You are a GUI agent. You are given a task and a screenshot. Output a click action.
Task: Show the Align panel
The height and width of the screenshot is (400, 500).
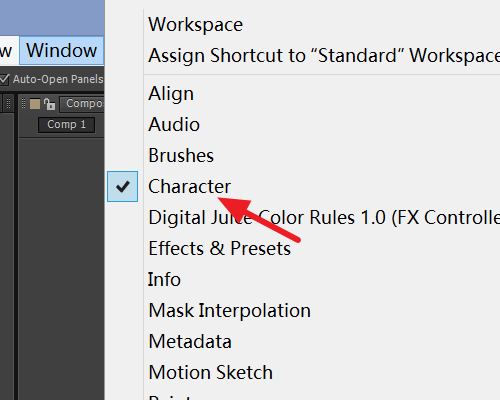coord(171,94)
